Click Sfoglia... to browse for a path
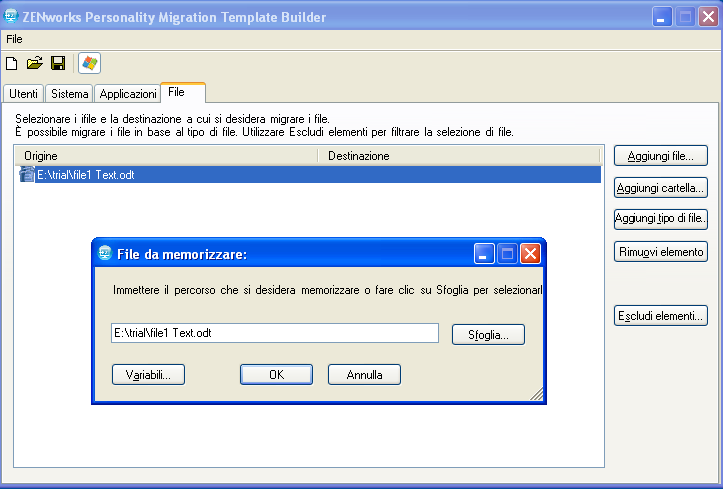This screenshot has height=489, width=723. (488, 335)
